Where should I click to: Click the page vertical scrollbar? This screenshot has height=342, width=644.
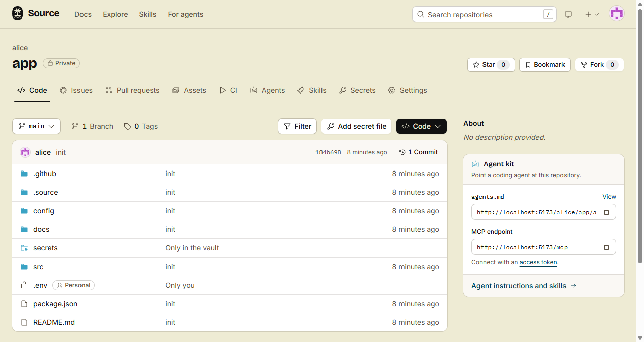[640, 136]
